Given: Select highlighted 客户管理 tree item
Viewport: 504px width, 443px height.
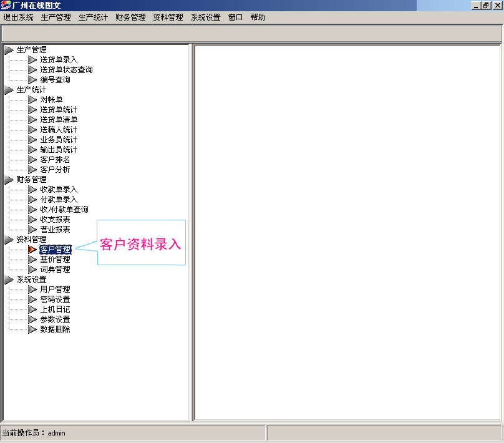Looking at the screenshot, I should click(x=56, y=249).
